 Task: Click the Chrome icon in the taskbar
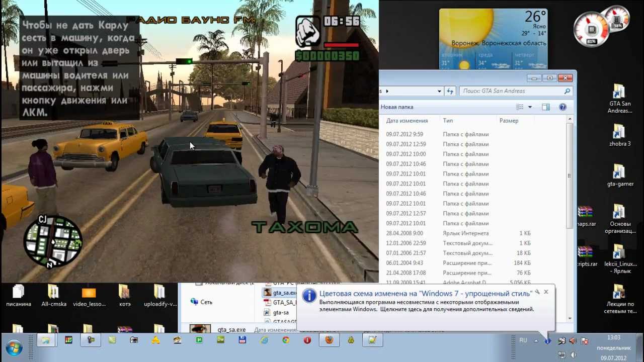tap(286, 340)
